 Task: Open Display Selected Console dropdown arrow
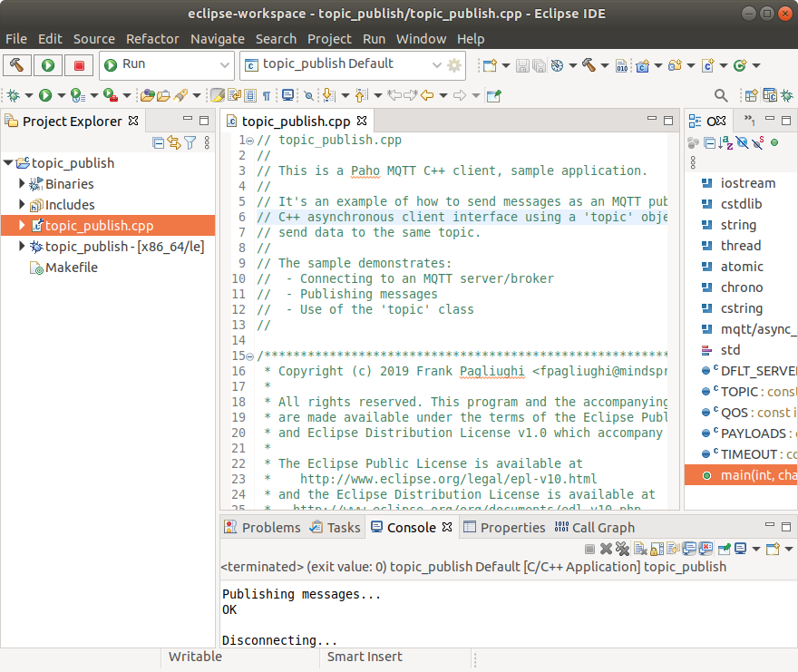click(x=756, y=549)
